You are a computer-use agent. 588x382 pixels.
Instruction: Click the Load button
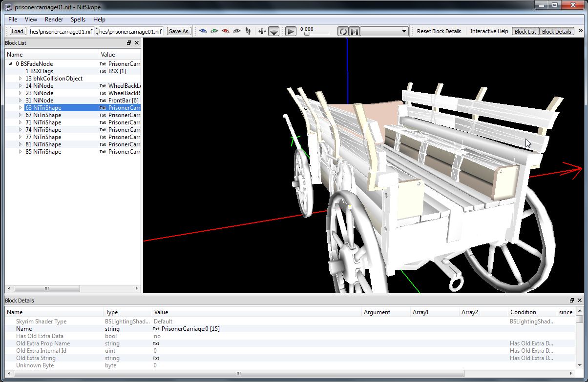17,31
